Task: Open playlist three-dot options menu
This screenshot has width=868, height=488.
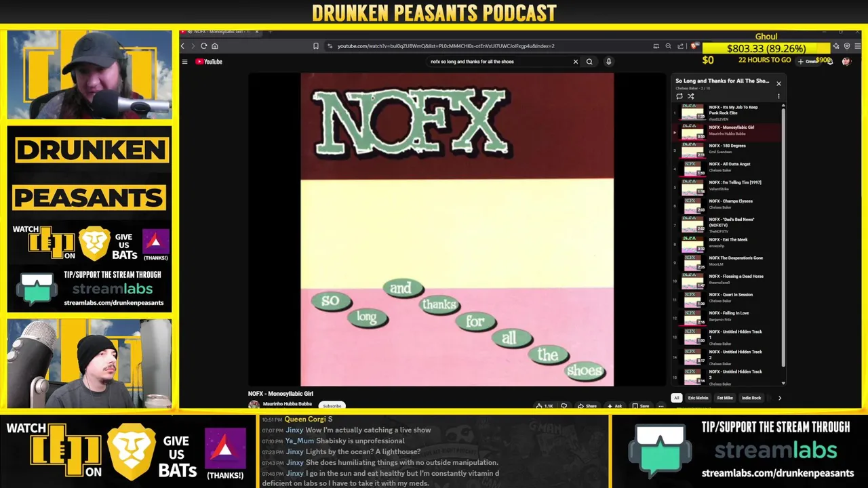Action: 778,96
